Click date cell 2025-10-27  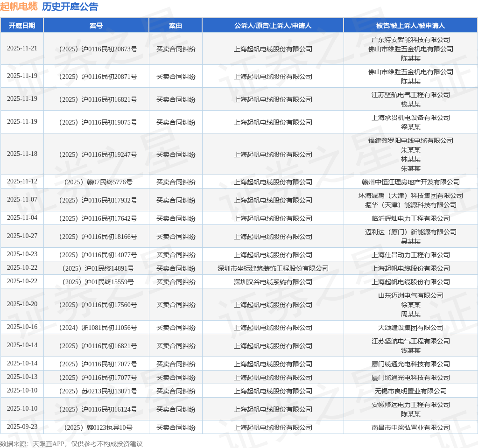22,236
